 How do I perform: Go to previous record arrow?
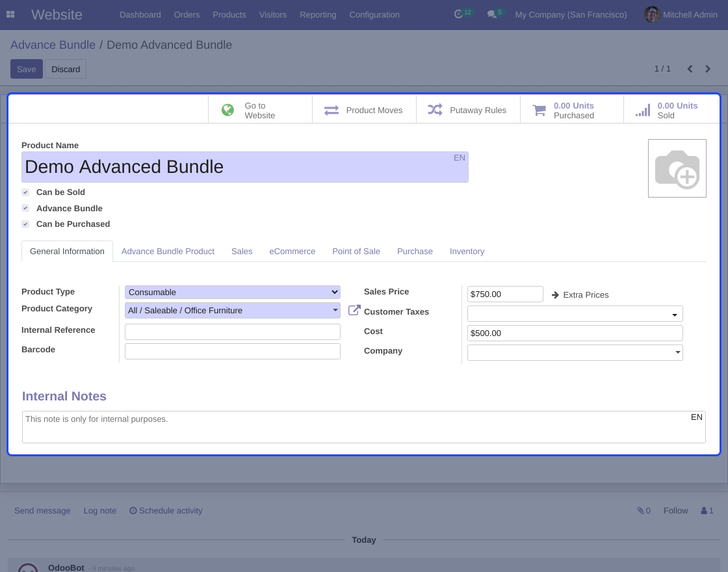690,69
